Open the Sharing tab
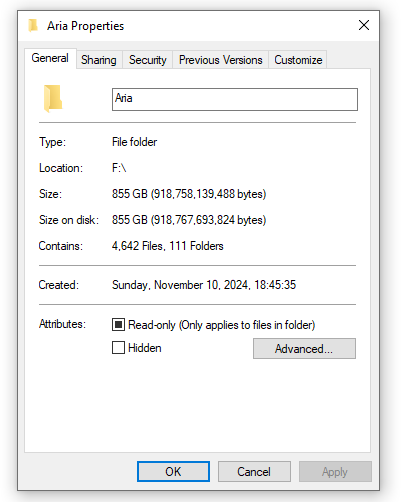 [x=99, y=60]
